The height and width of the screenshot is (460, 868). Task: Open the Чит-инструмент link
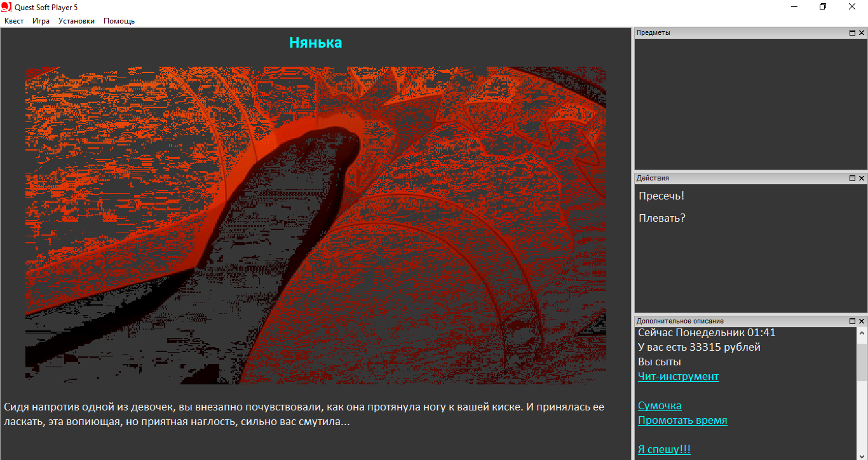tap(678, 377)
